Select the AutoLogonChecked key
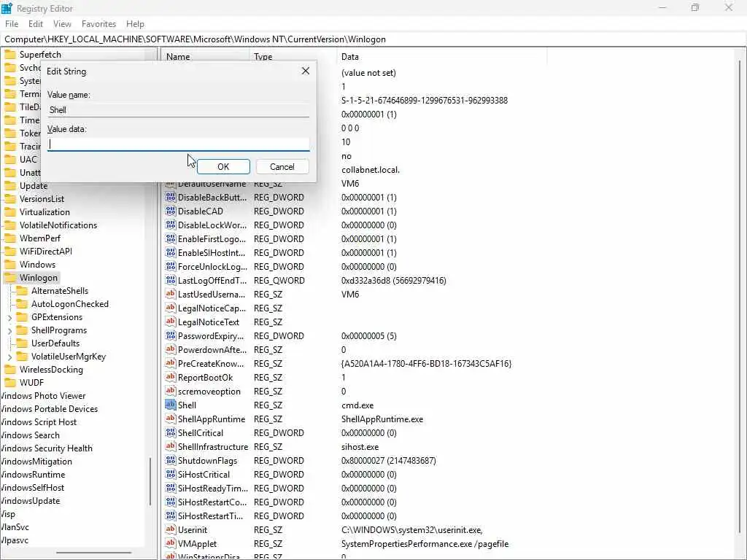 point(69,304)
